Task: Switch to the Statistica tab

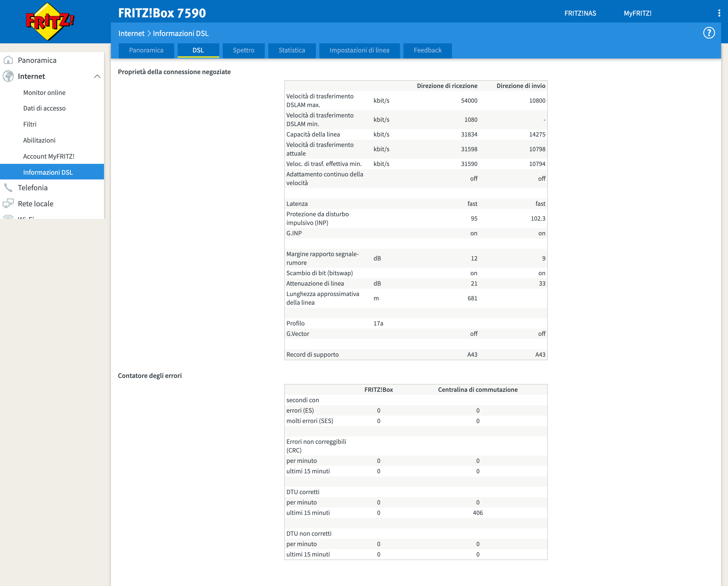Action: click(x=292, y=50)
